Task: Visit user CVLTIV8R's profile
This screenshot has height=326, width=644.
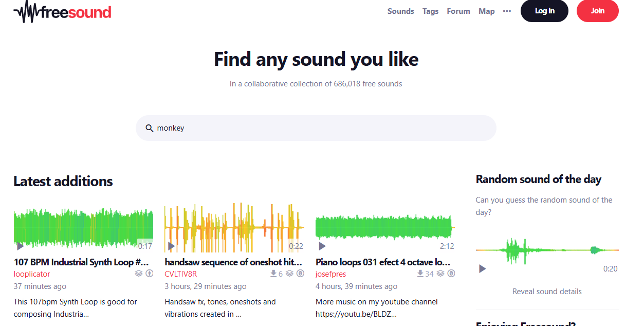Action: click(180, 274)
